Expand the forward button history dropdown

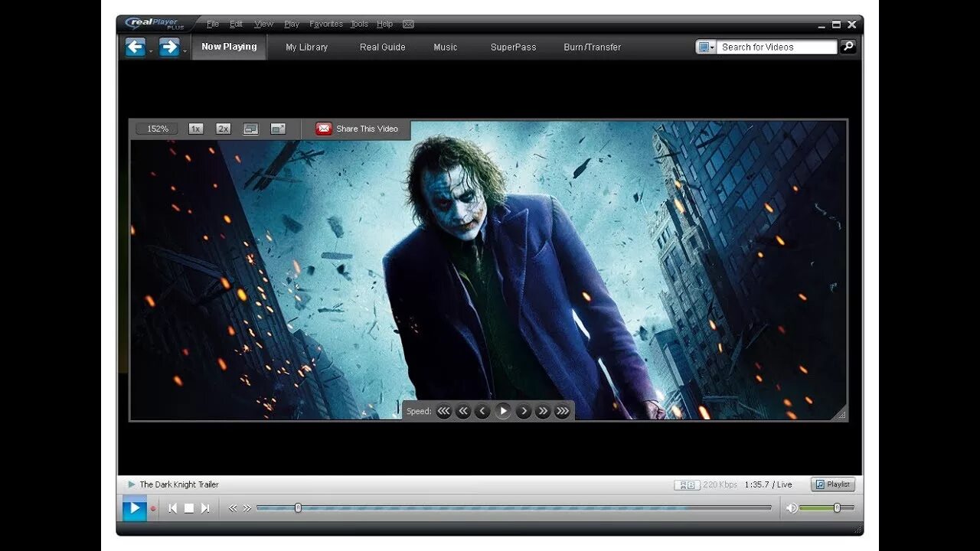click(x=185, y=51)
